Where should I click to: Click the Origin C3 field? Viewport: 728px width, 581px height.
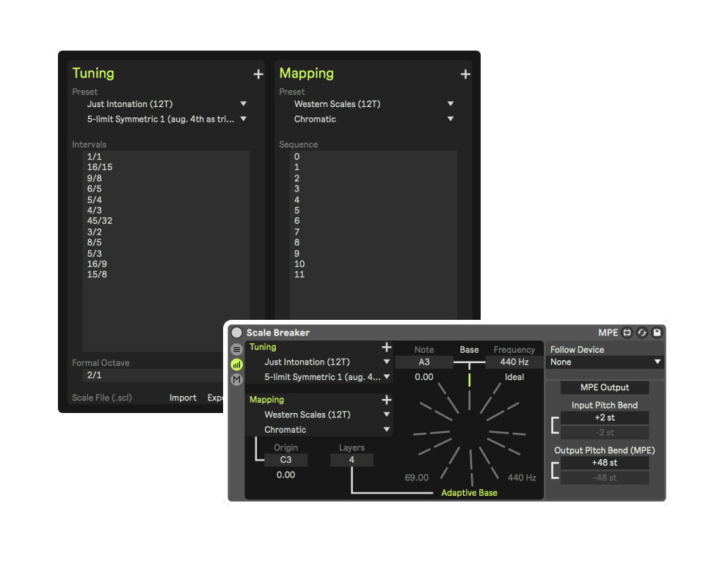coord(285,460)
